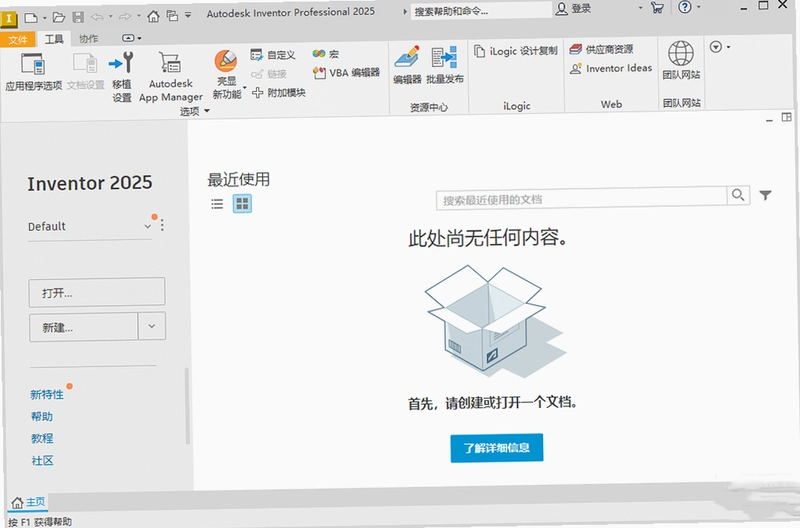
Task: Open iLogic 设计复制
Action: [516, 51]
